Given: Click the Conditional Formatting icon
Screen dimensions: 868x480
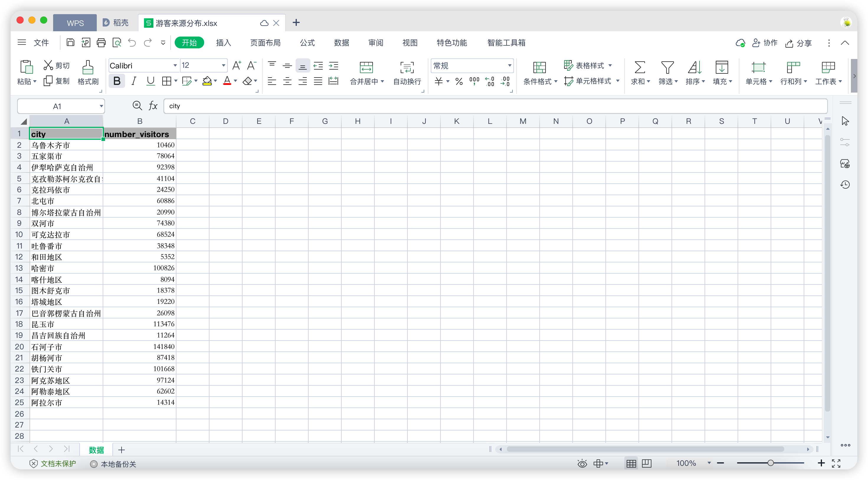Looking at the screenshot, I should (x=539, y=67).
